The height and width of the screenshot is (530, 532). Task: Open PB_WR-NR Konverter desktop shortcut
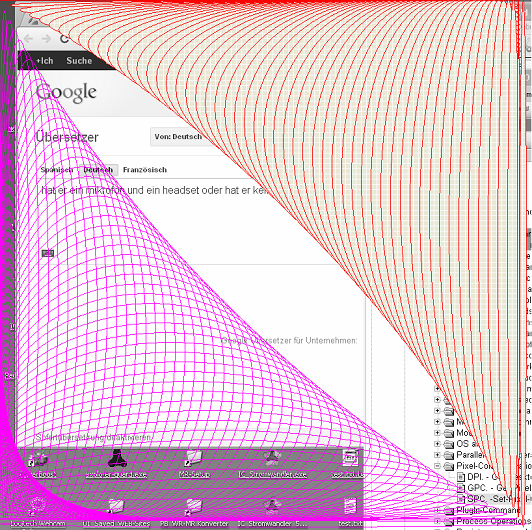point(194,512)
